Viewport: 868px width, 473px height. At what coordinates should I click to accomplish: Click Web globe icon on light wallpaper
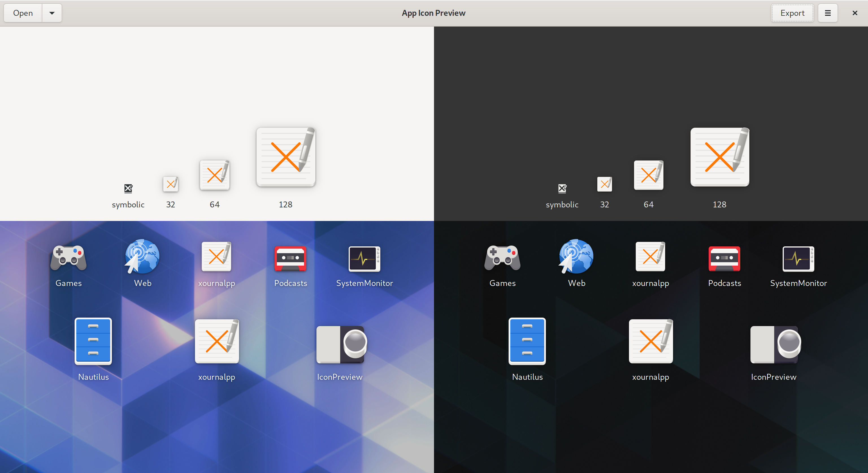click(x=142, y=256)
